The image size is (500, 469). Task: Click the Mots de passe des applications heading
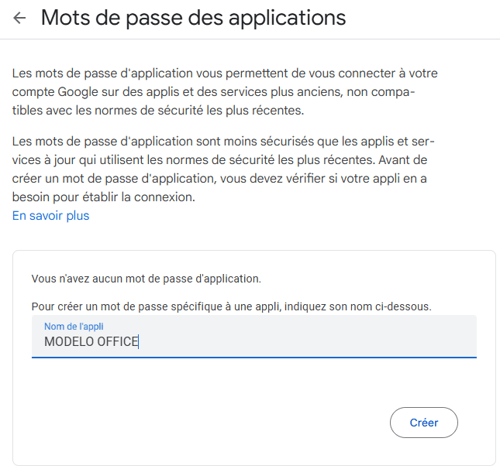[193, 18]
